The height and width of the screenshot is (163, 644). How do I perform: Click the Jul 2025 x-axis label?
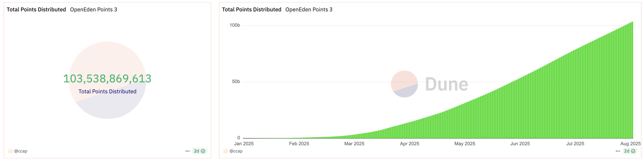point(575,144)
